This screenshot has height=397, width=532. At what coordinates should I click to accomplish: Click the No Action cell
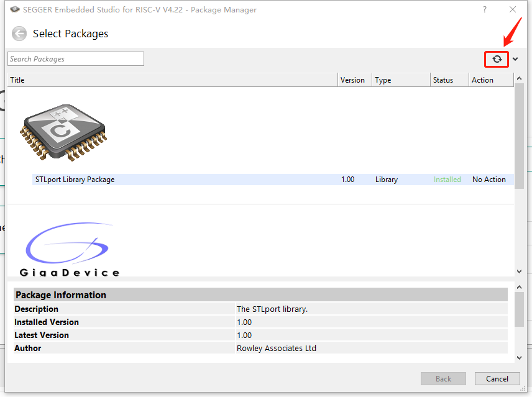coord(489,180)
